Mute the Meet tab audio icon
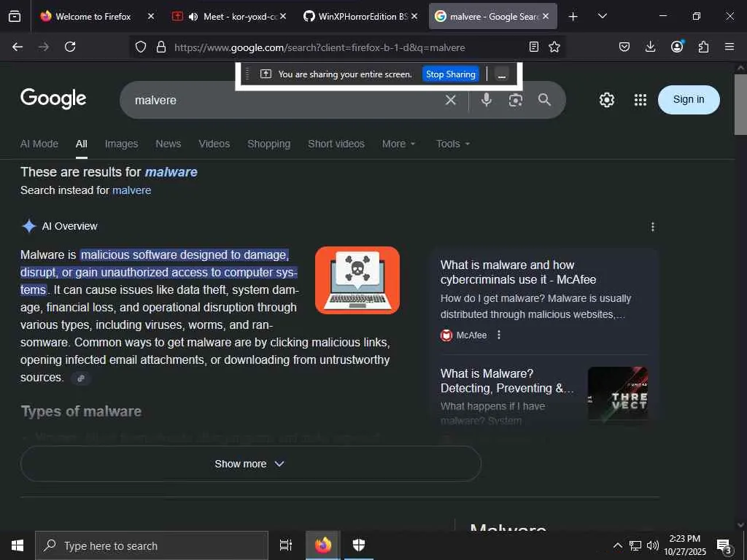This screenshot has width=747, height=560. (193, 17)
